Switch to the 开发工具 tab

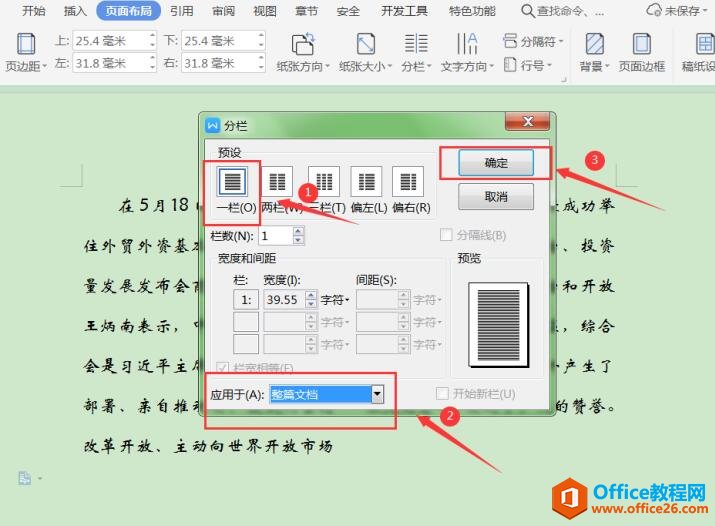[x=404, y=10]
